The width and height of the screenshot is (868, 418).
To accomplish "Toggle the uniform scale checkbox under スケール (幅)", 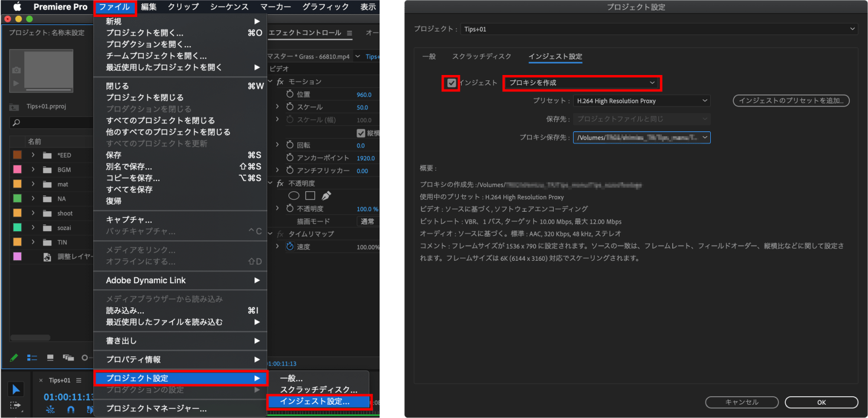I will pos(361,133).
